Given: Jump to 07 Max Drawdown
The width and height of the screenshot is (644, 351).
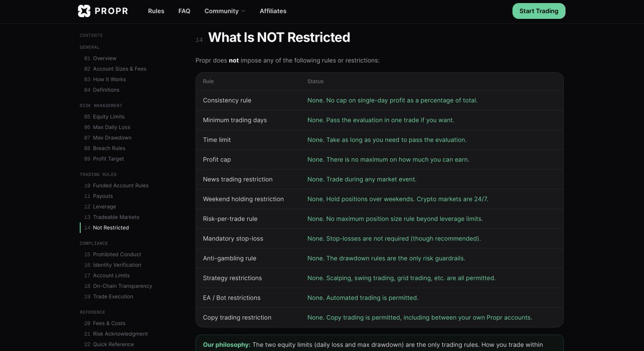Looking at the screenshot, I should click(107, 137).
